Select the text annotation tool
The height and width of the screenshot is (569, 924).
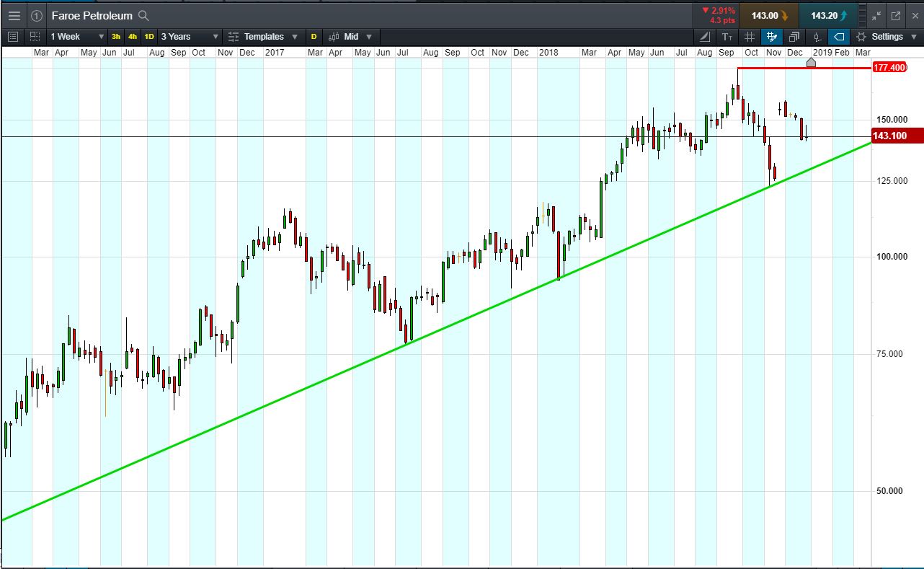727,37
